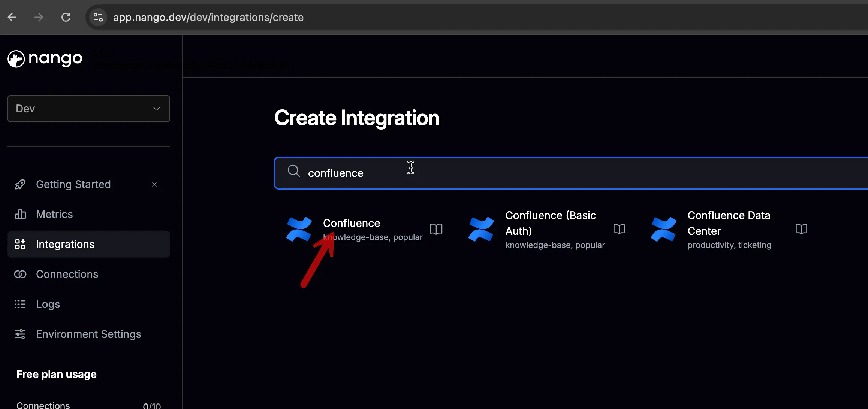
Task: Click the URL app.nango.dev address field
Action: [208, 17]
